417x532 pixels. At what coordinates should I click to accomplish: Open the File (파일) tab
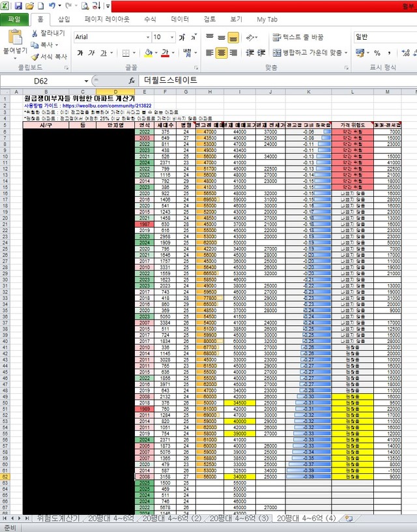tap(14, 20)
